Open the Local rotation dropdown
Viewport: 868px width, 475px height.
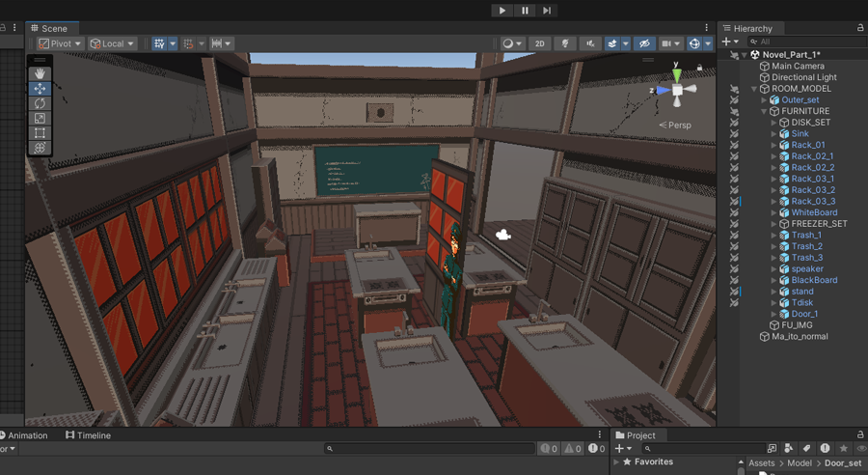pos(112,44)
